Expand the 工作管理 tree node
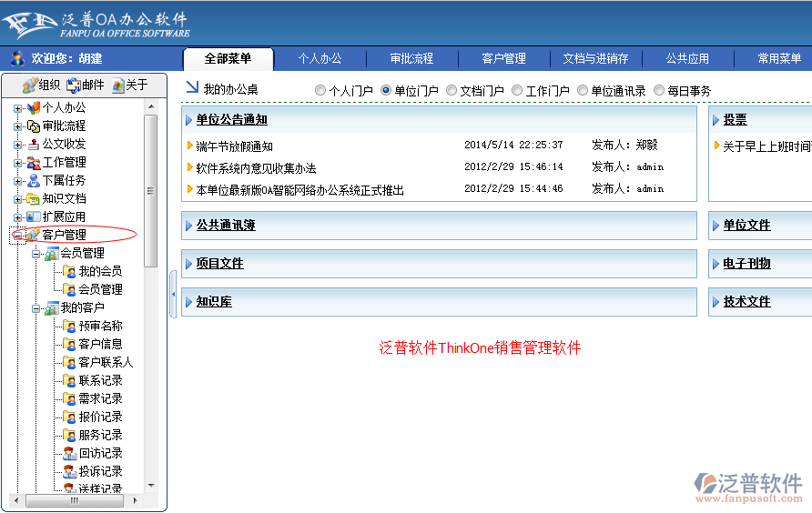 [x=17, y=163]
